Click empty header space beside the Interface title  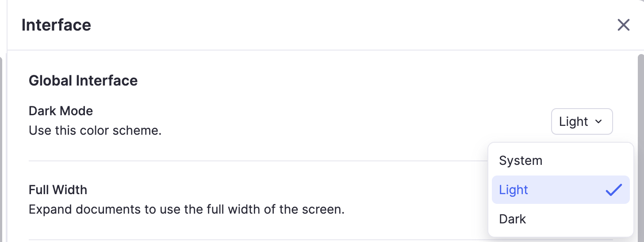[x=354, y=25]
